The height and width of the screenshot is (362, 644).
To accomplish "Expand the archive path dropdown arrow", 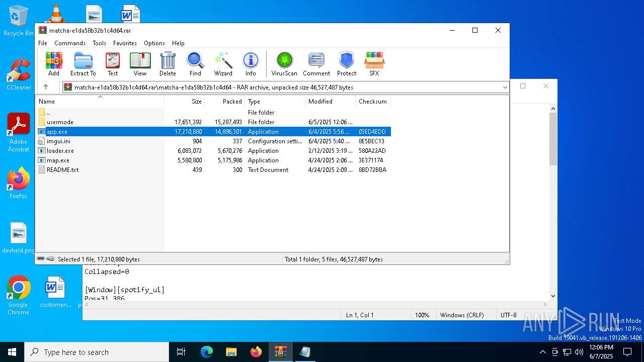I will coord(505,87).
